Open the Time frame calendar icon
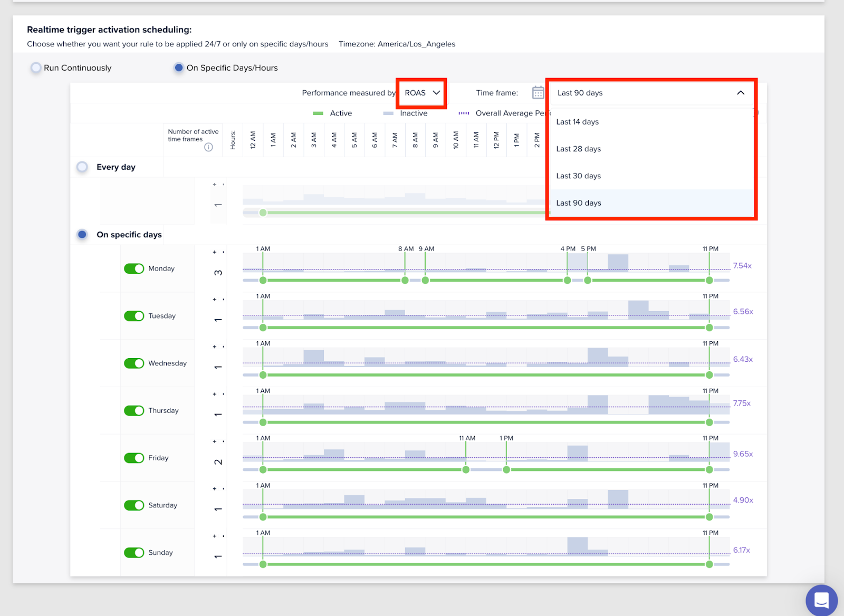 pos(538,93)
